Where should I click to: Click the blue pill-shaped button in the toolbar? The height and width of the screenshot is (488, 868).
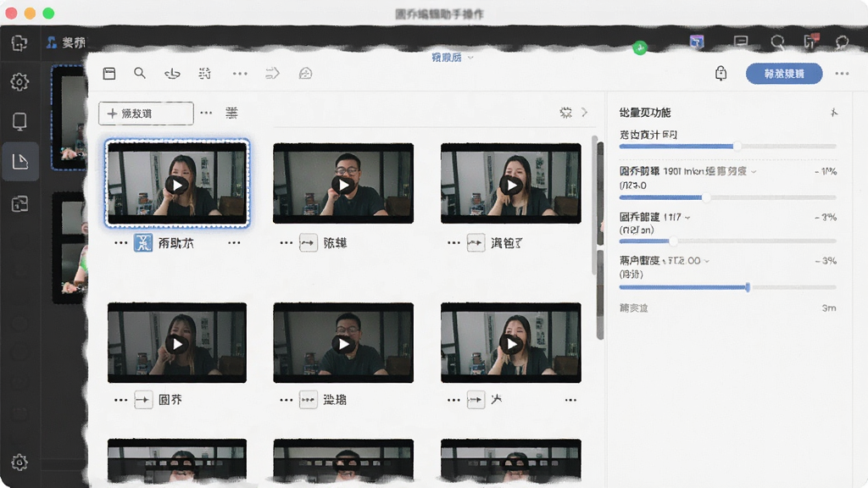tap(784, 74)
